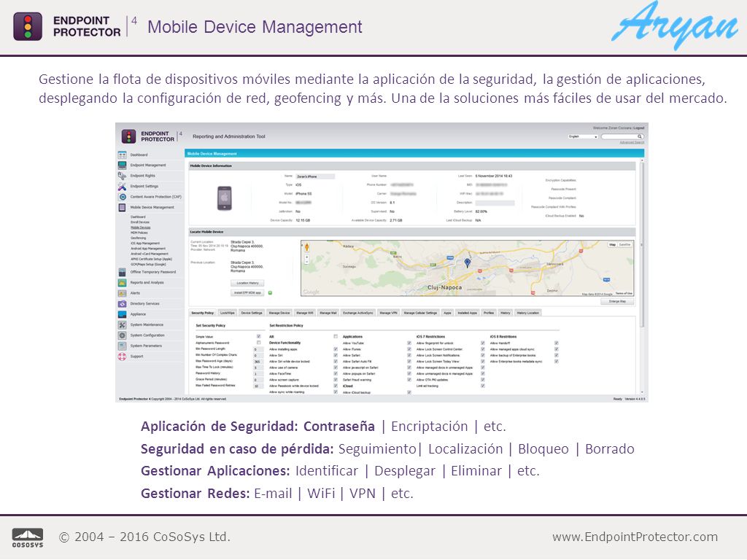Click www.EndpointProtector.com in slide footer
The height and width of the screenshot is (560, 747).
(x=635, y=537)
